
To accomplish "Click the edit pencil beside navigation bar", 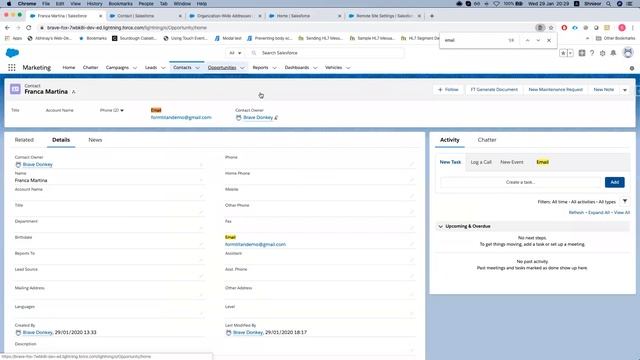I will 632,68.
